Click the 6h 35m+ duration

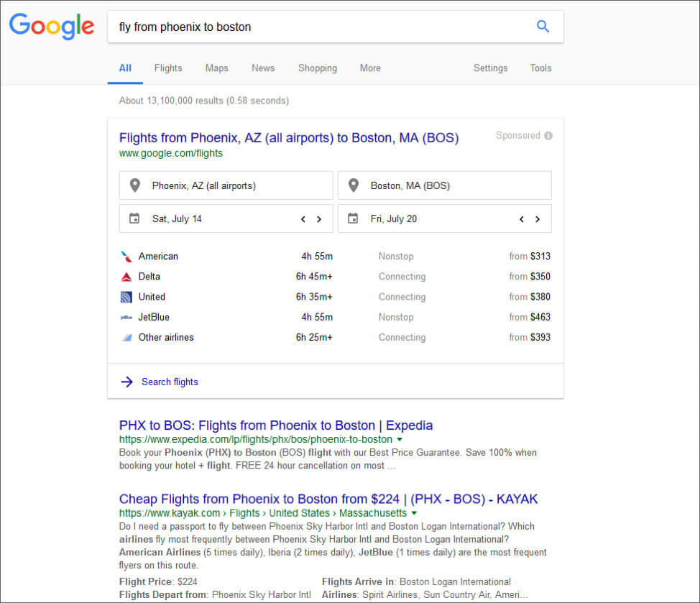click(314, 297)
